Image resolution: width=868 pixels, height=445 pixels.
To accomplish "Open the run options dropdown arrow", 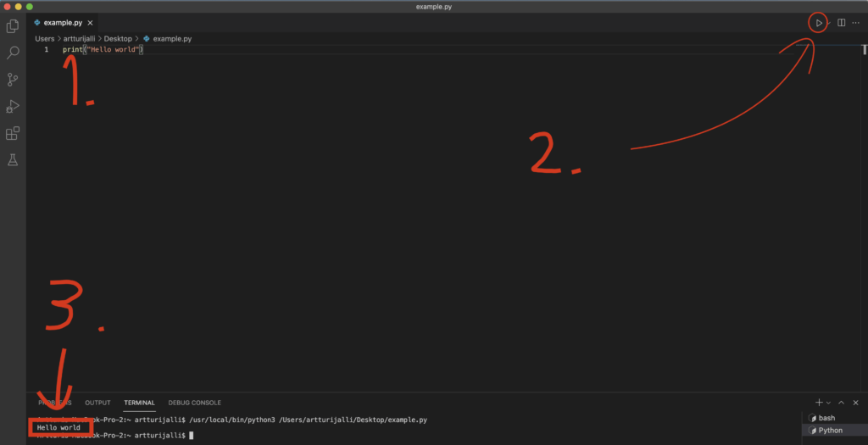I will [x=829, y=23].
